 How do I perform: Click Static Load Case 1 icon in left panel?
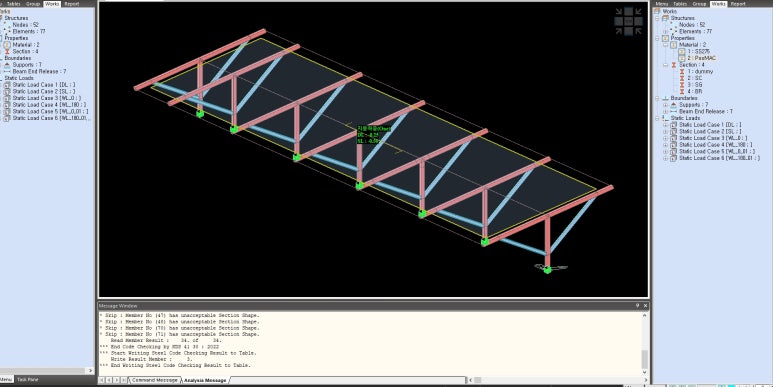tap(7, 85)
